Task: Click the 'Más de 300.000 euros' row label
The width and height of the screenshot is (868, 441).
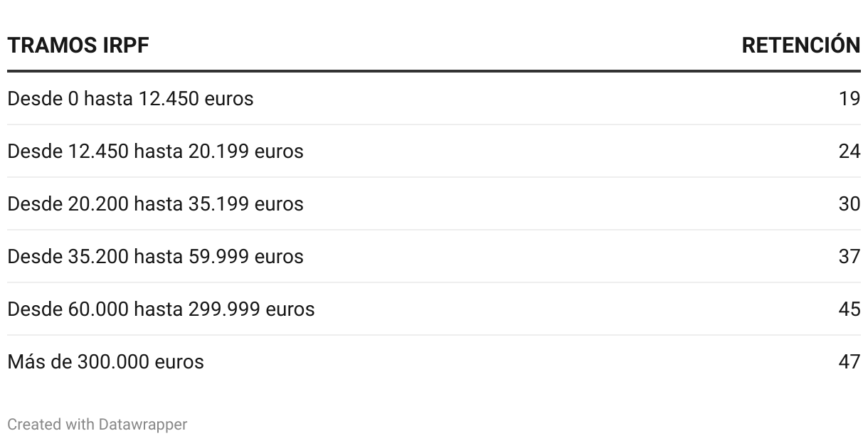Action: [105, 361]
